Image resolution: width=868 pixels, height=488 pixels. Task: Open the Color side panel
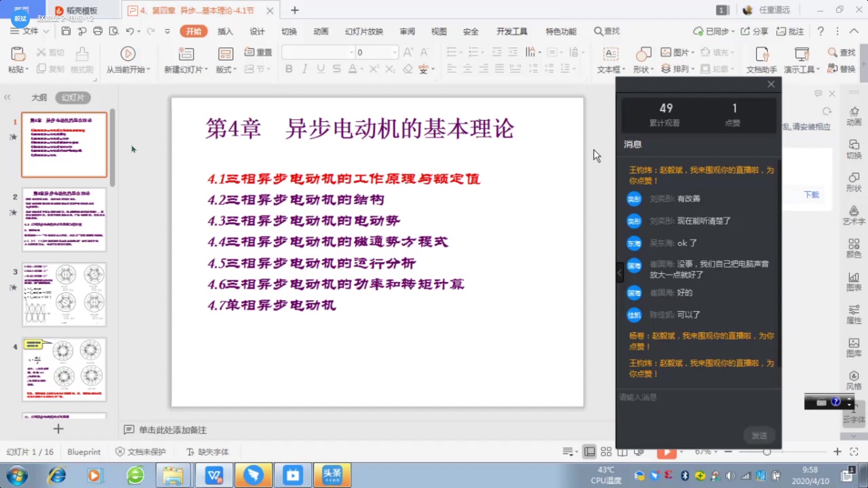click(854, 248)
